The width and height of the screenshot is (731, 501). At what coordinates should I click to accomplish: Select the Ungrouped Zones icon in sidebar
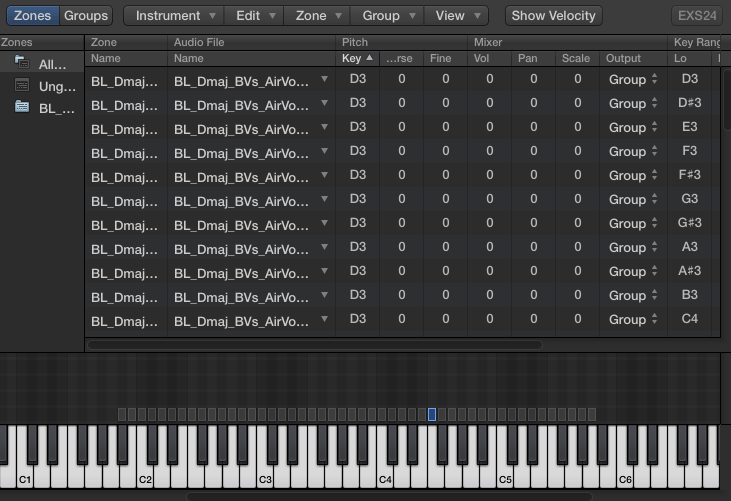pos(22,85)
